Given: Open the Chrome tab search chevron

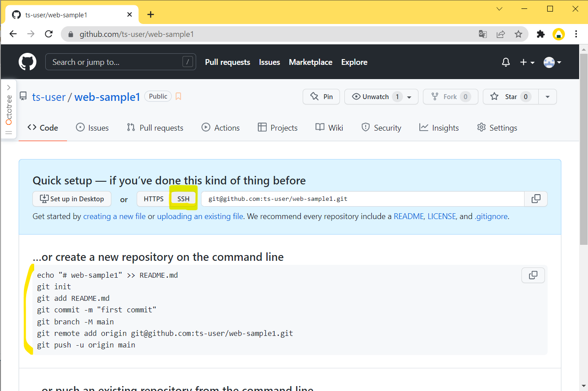Looking at the screenshot, I should (500, 9).
